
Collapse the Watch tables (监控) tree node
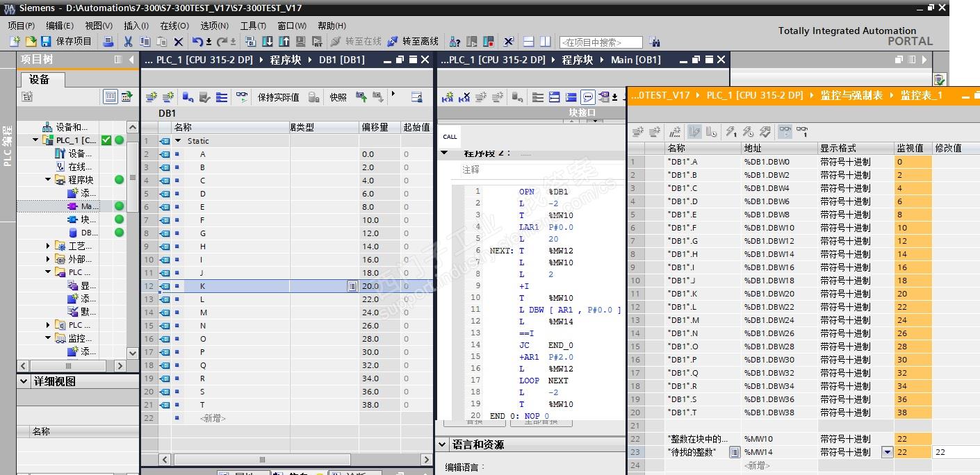point(49,338)
